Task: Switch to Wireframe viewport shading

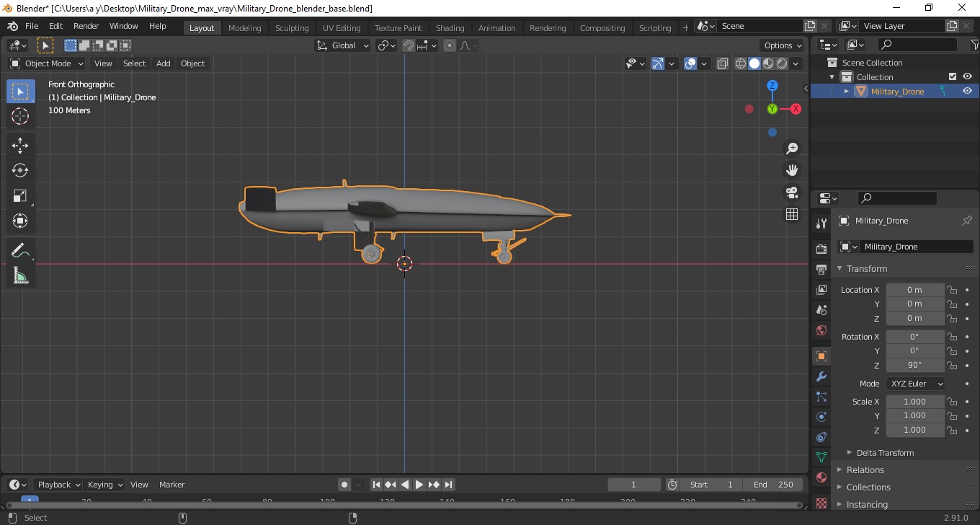Action: (741, 63)
